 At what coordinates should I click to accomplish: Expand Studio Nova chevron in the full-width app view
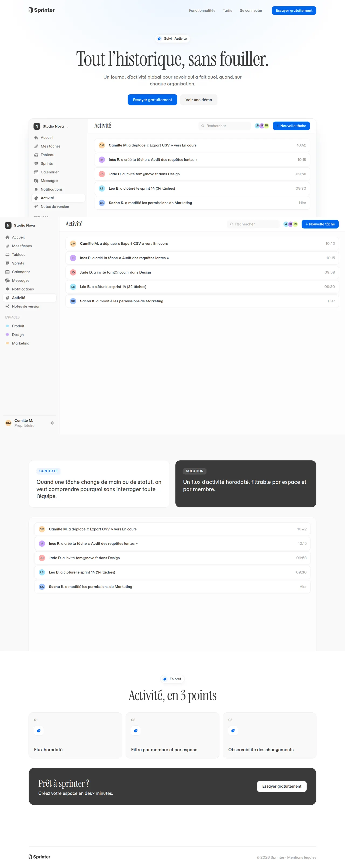click(x=39, y=226)
